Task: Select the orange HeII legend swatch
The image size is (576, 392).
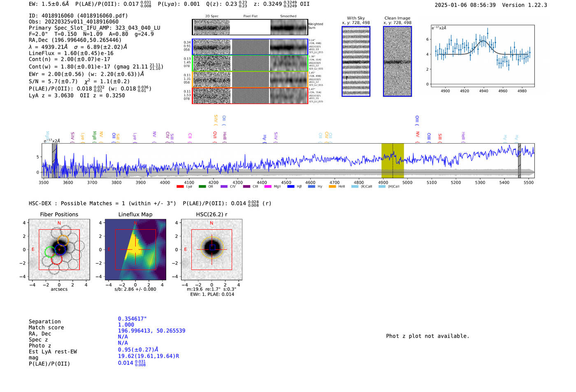Action: 332,187
